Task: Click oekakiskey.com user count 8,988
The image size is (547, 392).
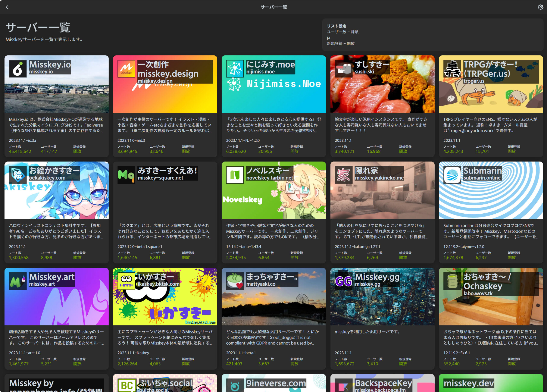Action: [x=47, y=257]
